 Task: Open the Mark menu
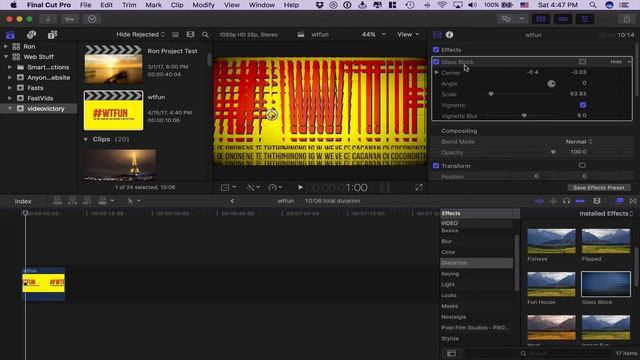point(153,5)
